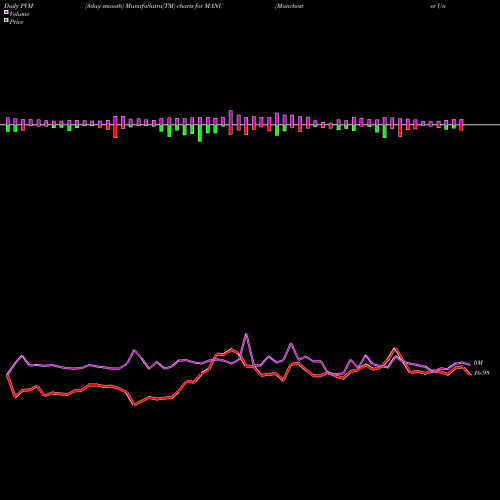Click the Volume legend color swatch
The height and width of the screenshot is (500, 500).
coord(6,12)
